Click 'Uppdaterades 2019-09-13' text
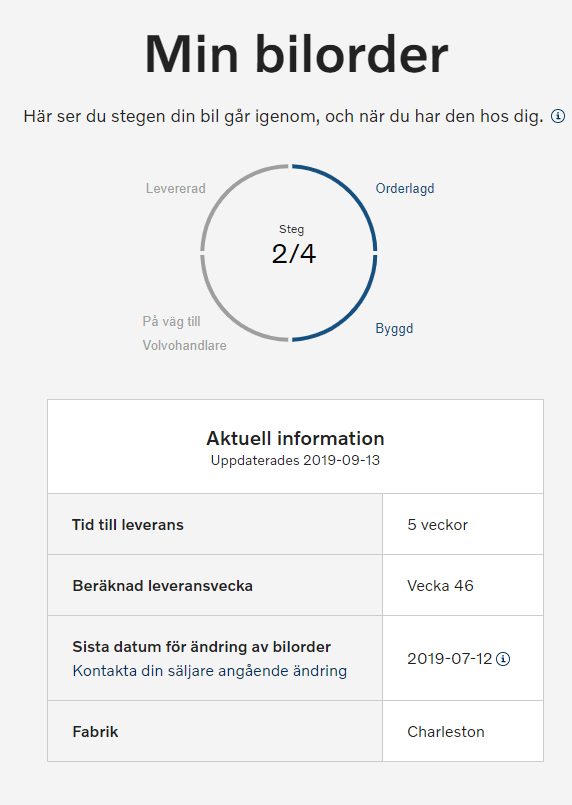The height and width of the screenshot is (805, 572). click(295, 460)
